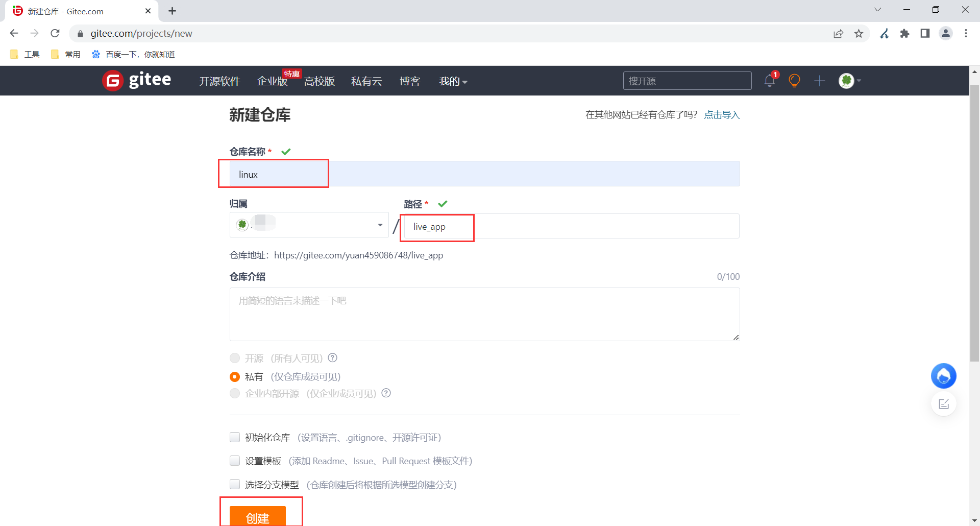The image size is (980, 526).
Task: Enable the 选择分支模型 checkbox
Action: [235, 484]
